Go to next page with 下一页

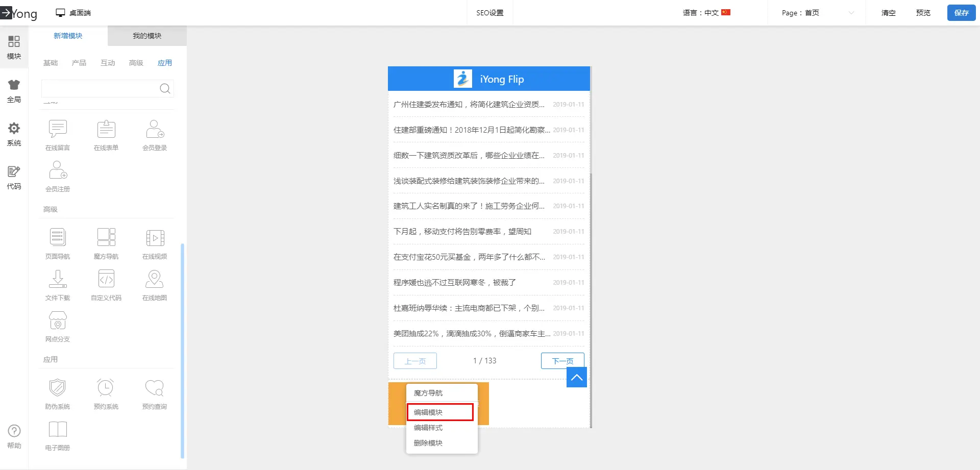(562, 361)
